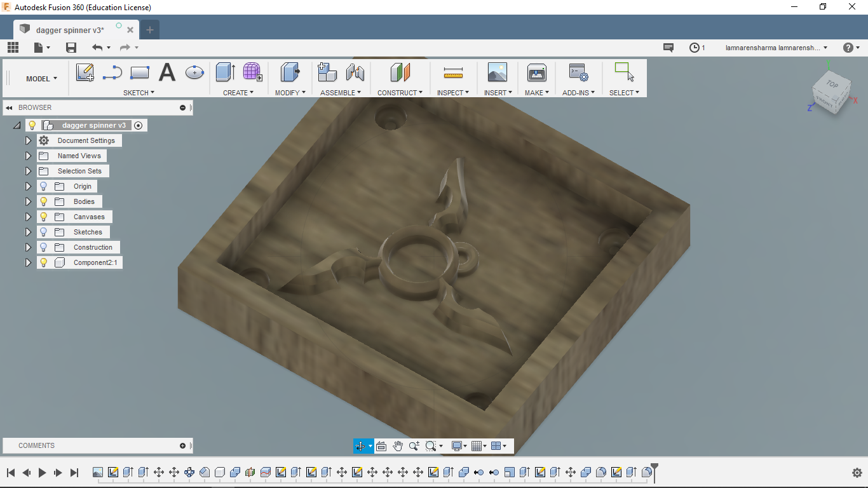
Task: Pick the Rectangle sketch tool
Action: point(140,72)
